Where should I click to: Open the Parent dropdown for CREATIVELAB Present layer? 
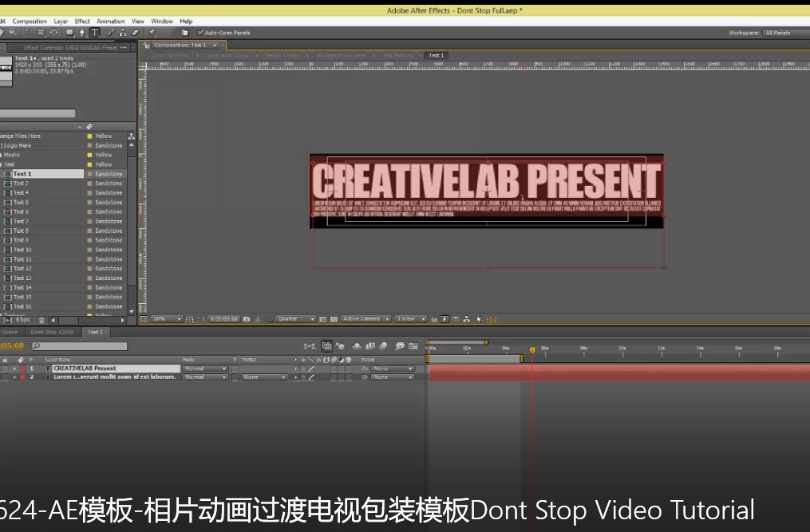point(393,368)
